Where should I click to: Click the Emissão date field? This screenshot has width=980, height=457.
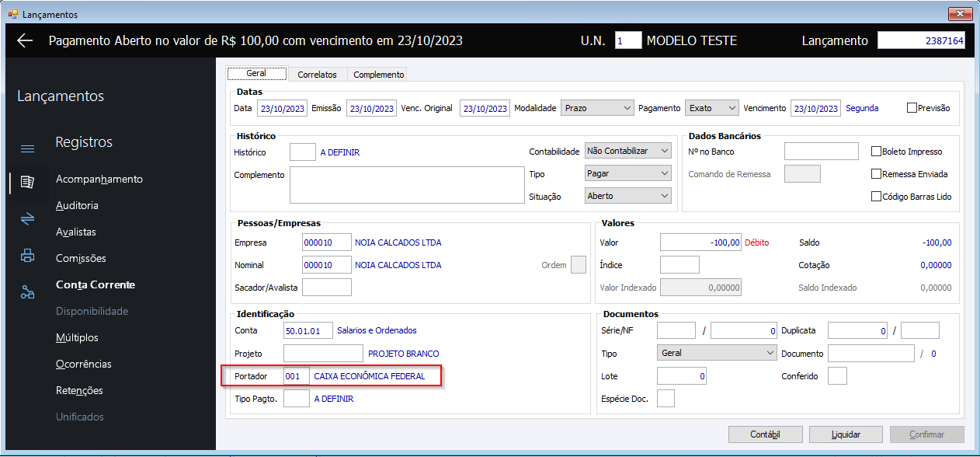(x=371, y=108)
